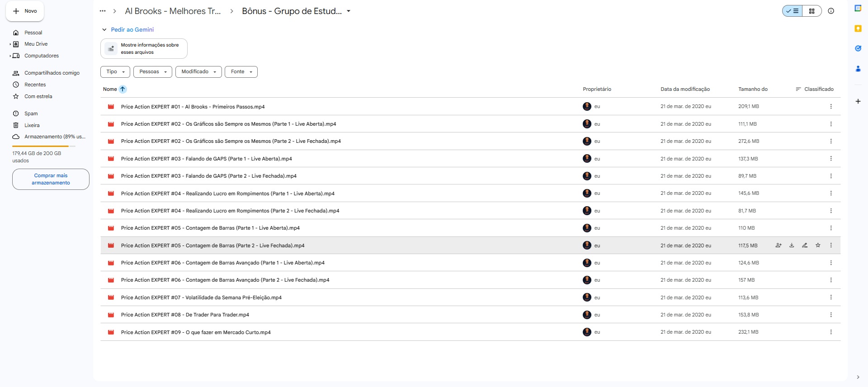This screenshot has height=387, width=868.
Task: Open the Tipo filter dropdown
Action: tap(115, 72)
